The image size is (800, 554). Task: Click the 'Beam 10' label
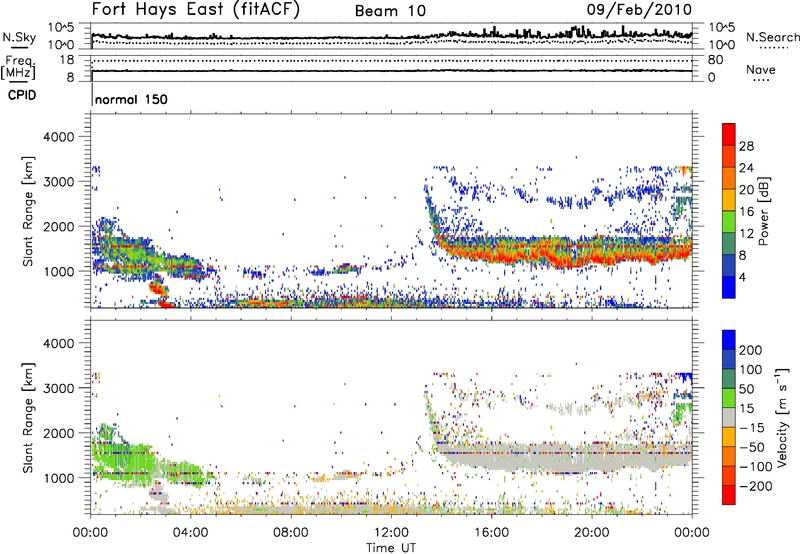(x=390, y=11)
